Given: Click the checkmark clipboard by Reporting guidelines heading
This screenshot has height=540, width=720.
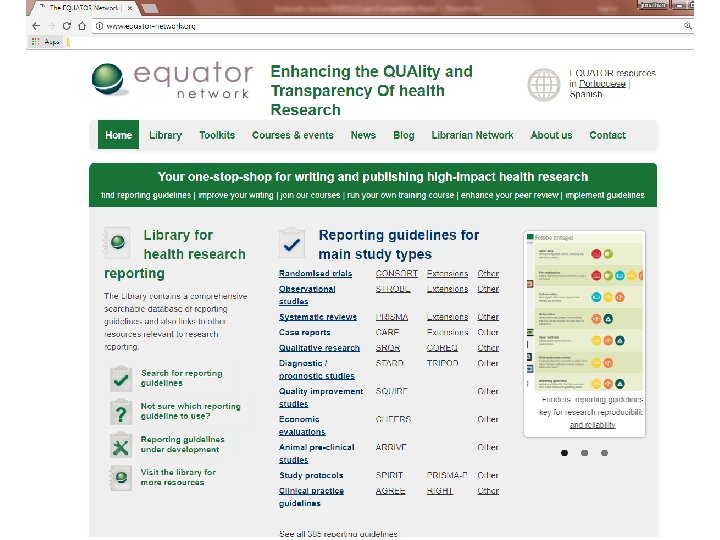Looking at the screenshot, I should point(292,243).
